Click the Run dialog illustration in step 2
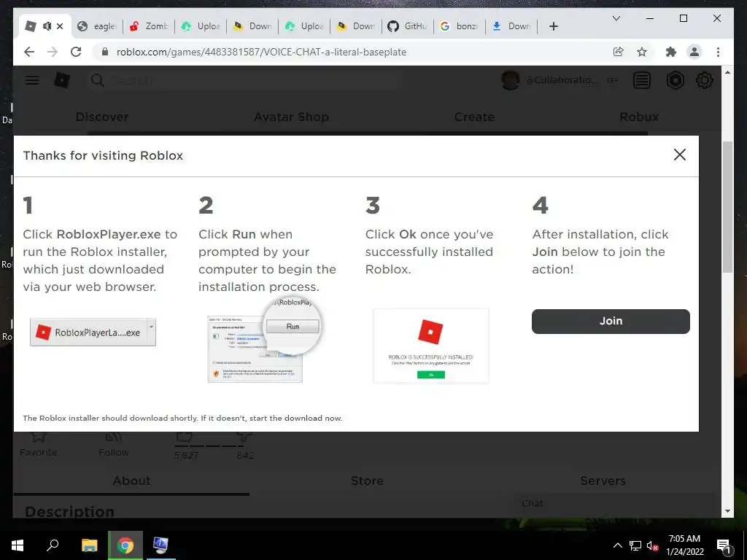 point(264,341)
